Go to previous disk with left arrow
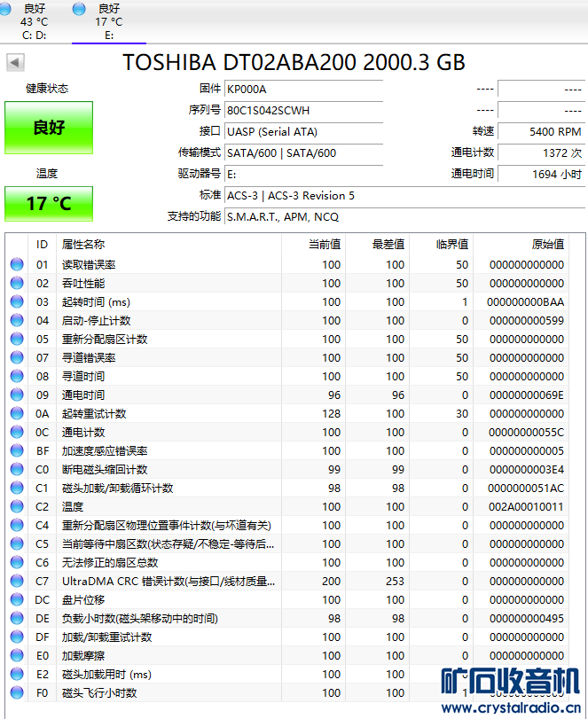The width and height of the screenshot is (588, 719). coord(15,62)
